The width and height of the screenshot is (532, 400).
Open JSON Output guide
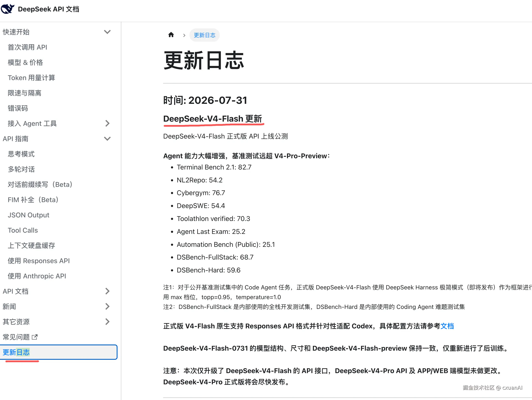click(28, 215)
